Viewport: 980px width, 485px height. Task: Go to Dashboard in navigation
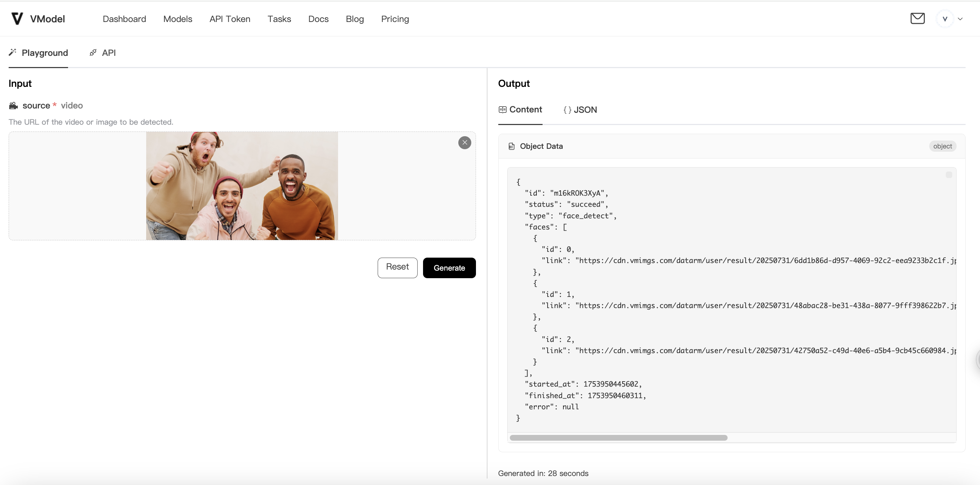click(x=125, y=19)
